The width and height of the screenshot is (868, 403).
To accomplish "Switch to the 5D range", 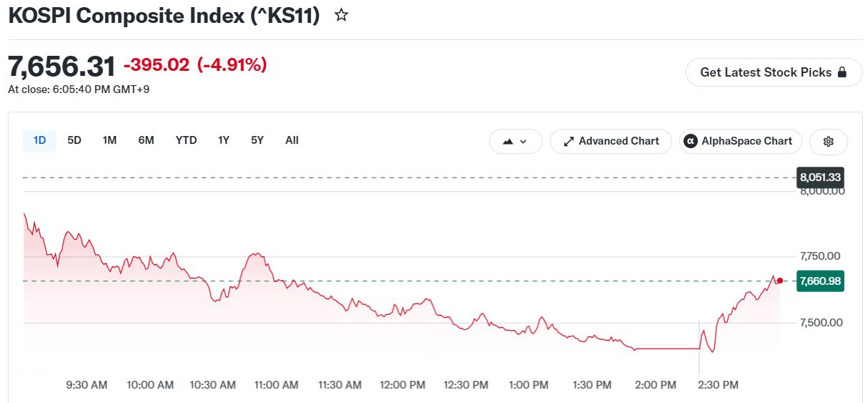I will (x=74, y=140).
